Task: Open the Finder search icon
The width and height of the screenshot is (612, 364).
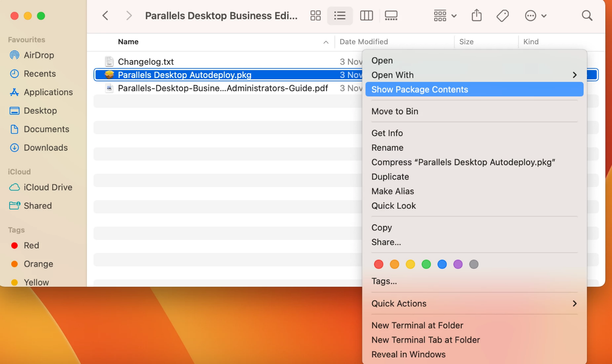Action: 587,16
